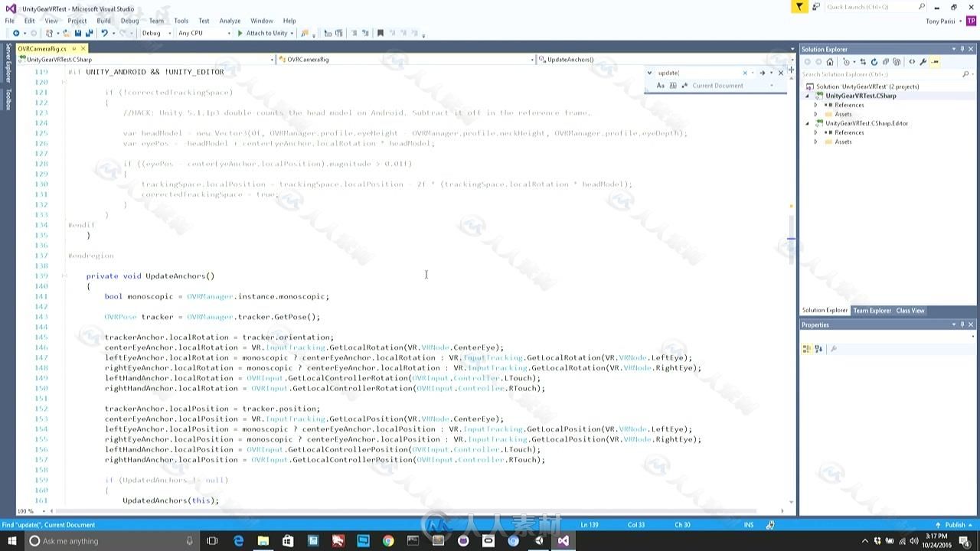Open Any CPU platform dropdown
Screen dimensions: 980x551
click(228, 33)
